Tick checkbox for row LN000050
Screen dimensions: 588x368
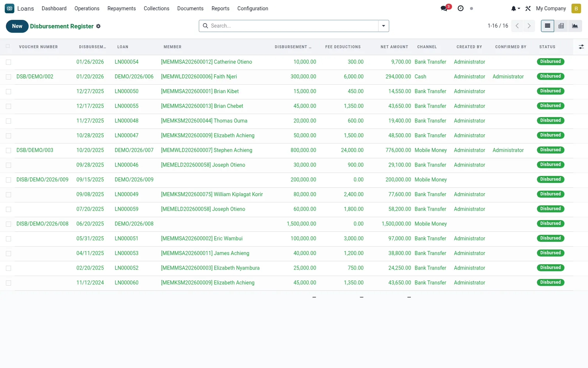pyautogui.click(x=8, y=92)
